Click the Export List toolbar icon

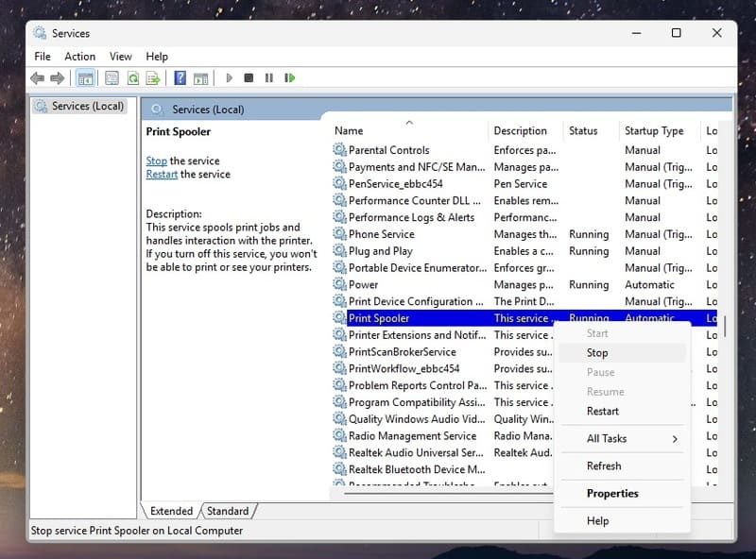[x=153, y=78]
